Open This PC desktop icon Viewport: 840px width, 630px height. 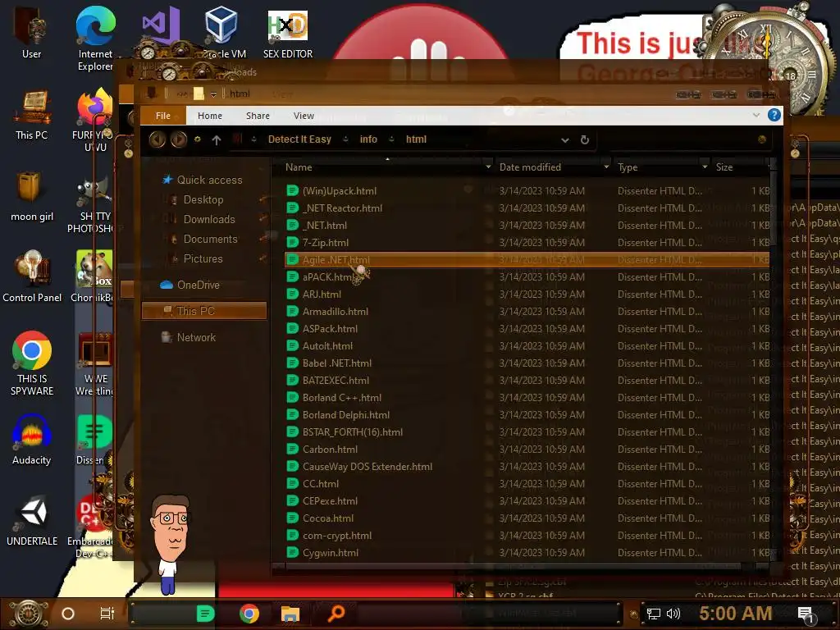coord(32,115)
